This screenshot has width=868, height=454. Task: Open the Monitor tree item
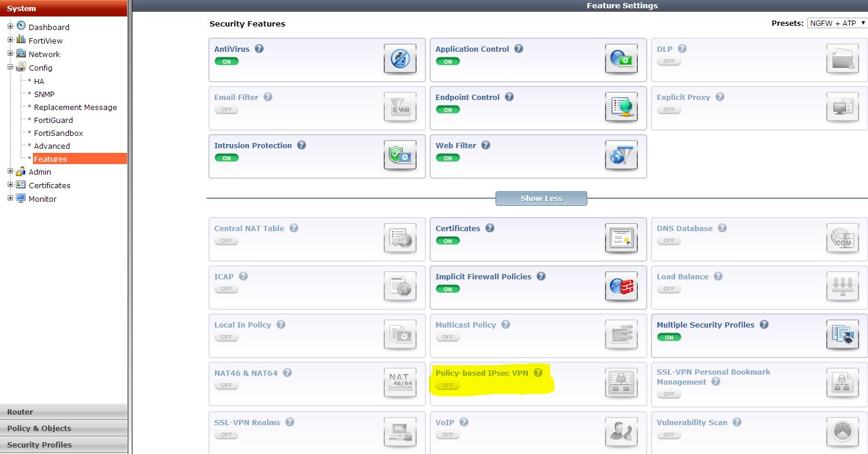coord(42,199)
